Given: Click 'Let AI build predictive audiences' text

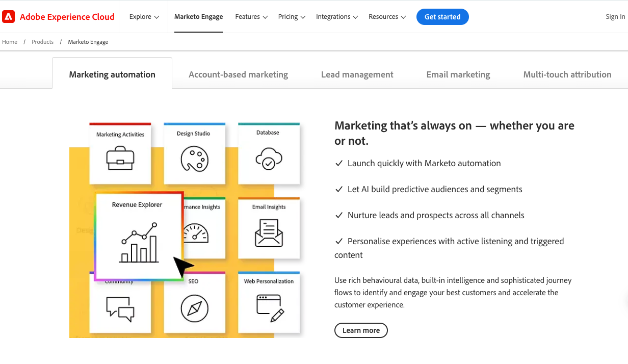Looking at the screenshot, I should click(x=435, y=189).
